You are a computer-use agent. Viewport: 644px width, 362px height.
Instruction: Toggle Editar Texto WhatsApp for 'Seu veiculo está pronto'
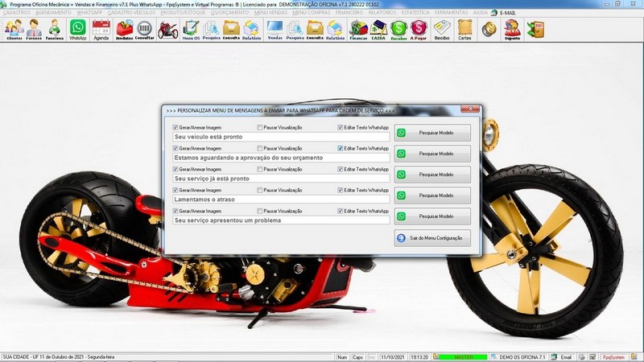tap(340, 128)
